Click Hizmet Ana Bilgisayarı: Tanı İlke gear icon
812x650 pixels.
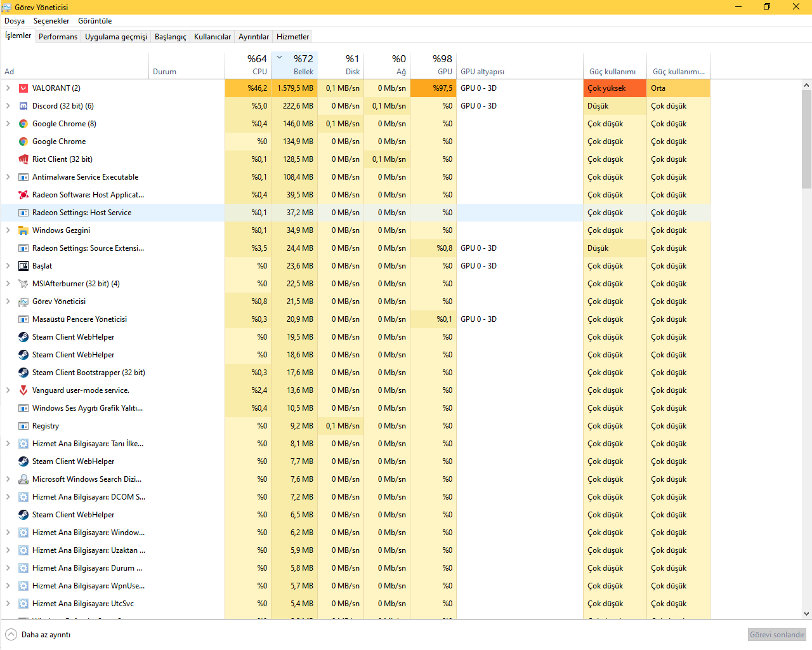(x=23, y=444)
